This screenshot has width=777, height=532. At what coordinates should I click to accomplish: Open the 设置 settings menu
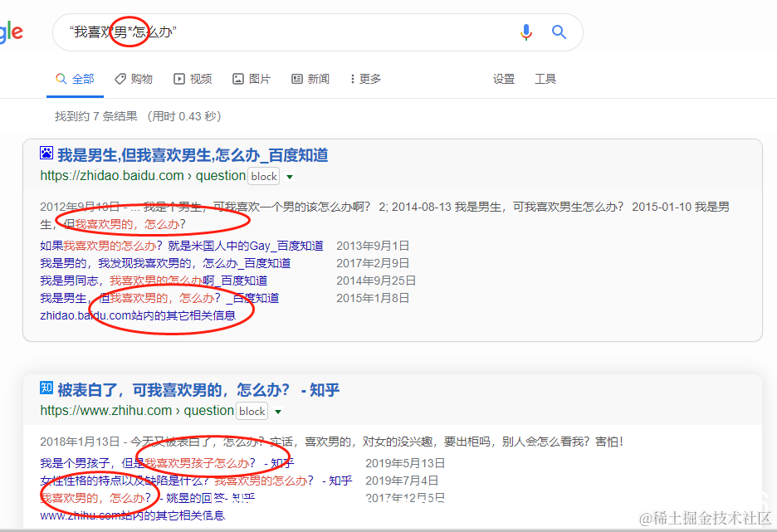point(504,79)
